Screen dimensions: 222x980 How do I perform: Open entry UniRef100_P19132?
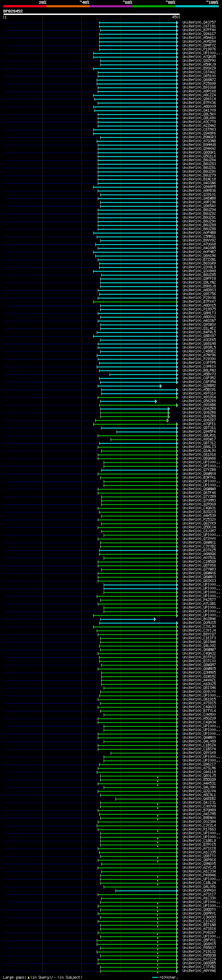pos(199,952)
